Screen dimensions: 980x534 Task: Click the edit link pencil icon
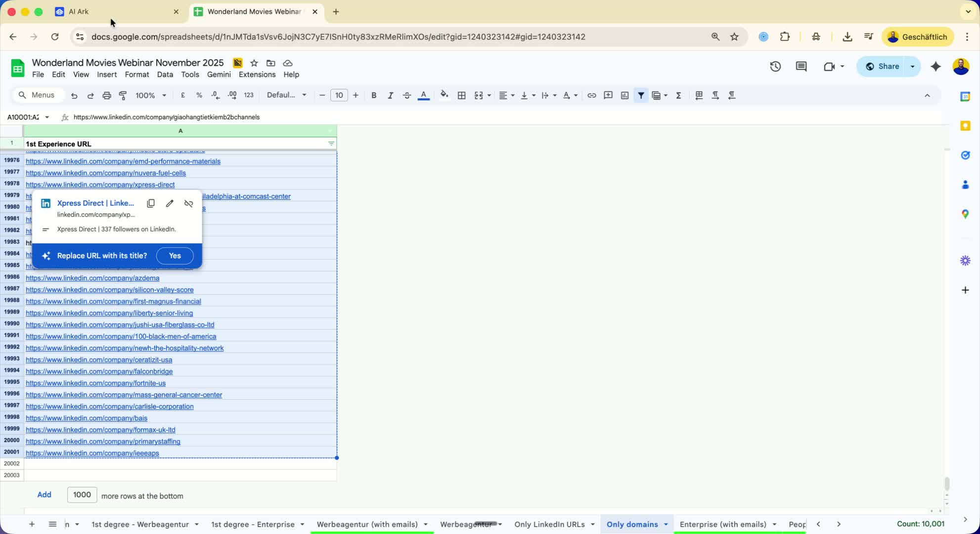pos(170,203)
